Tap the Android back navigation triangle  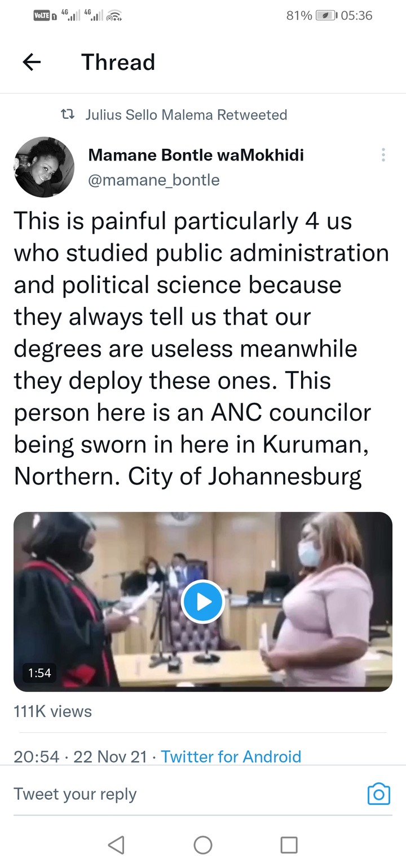click(x=116, y=845)
